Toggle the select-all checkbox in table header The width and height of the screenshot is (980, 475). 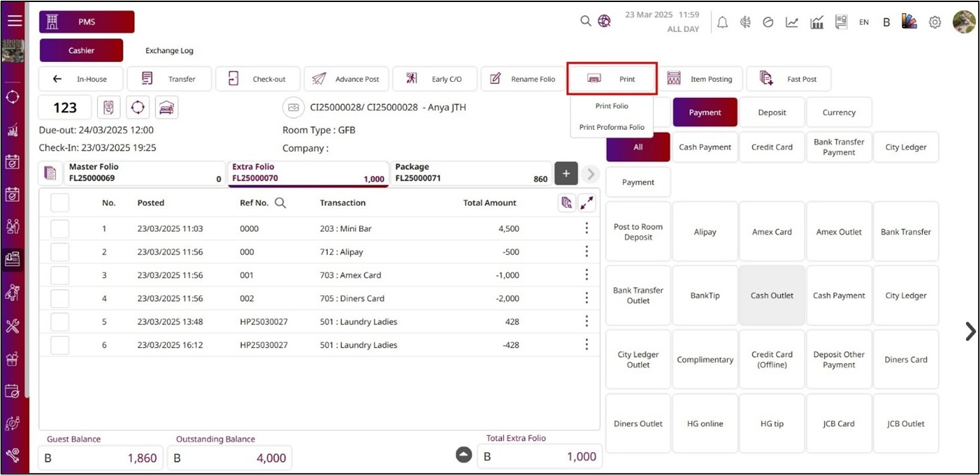pos(60,203)
